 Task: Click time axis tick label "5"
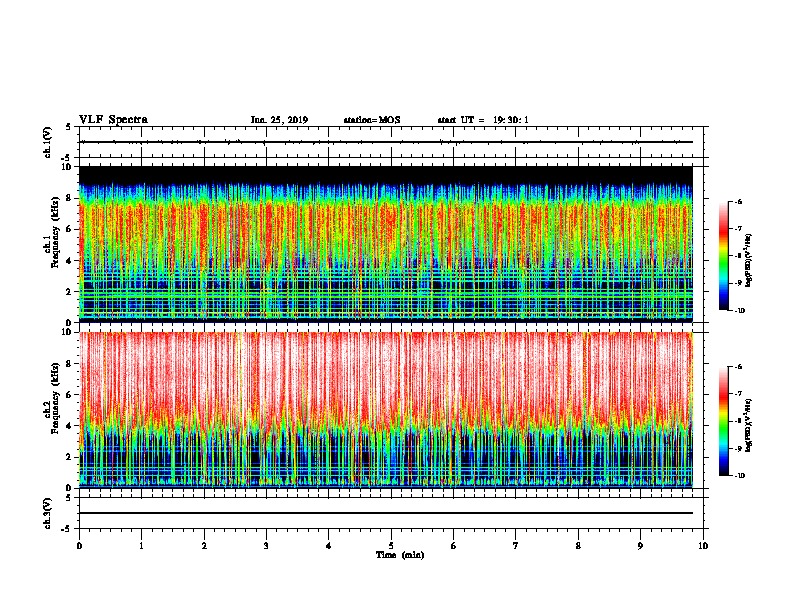391,546
